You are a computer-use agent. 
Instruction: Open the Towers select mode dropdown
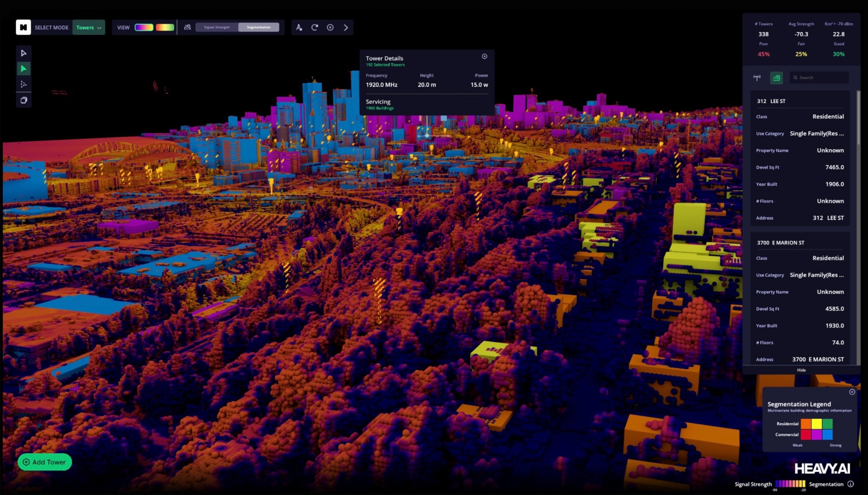[x=88, y=27]
